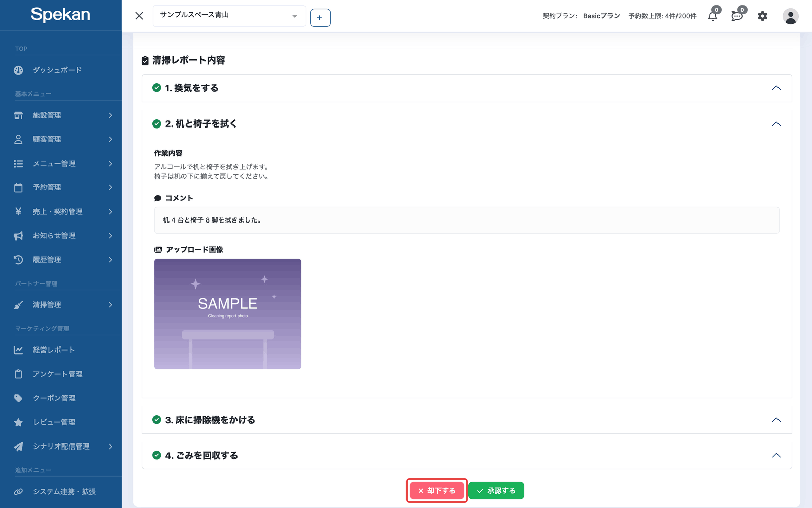The image size is (812, 508).
Task: Open the サンプルスペース青山 space dropdown
Action: (229, 16)
